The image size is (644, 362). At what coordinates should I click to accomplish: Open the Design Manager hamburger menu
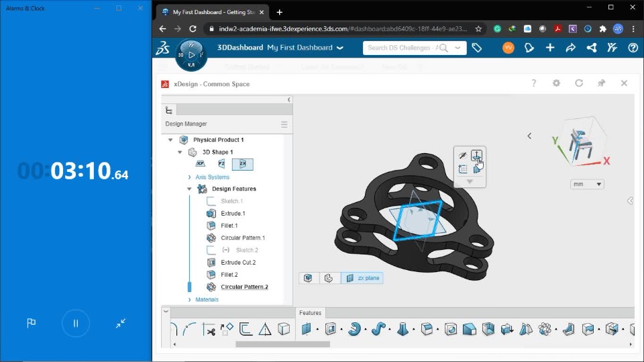(x=284, y=124)
